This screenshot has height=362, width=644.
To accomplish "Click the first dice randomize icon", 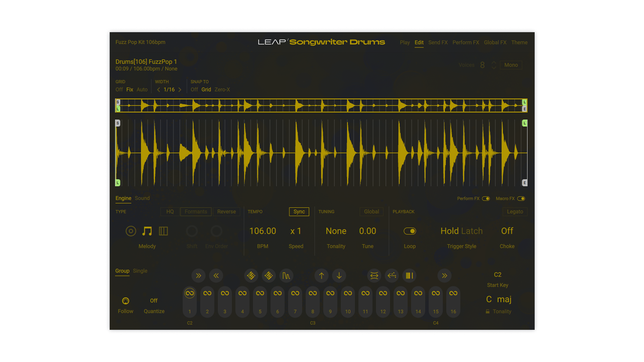I will coord(251,276).
